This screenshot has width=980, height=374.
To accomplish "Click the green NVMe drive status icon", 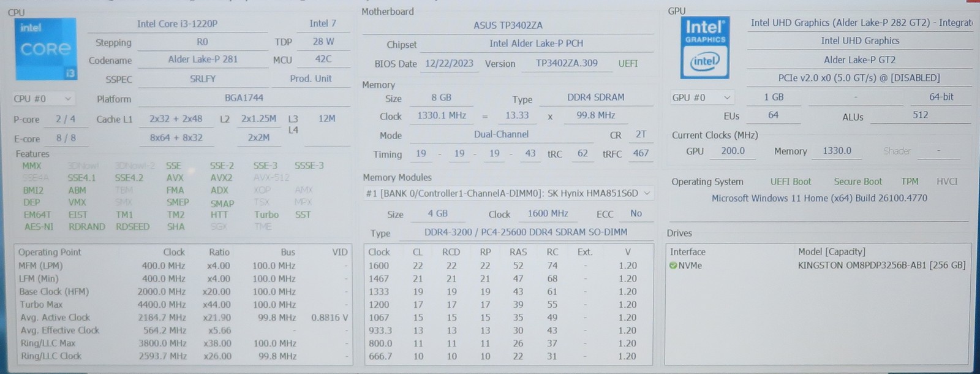I will 673,265.
